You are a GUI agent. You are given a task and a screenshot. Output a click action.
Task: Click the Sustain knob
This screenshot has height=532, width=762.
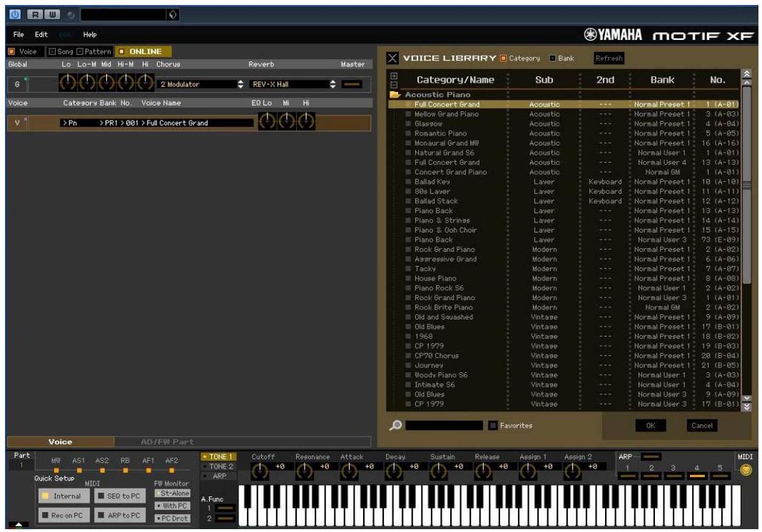click(x=438, y=470)
